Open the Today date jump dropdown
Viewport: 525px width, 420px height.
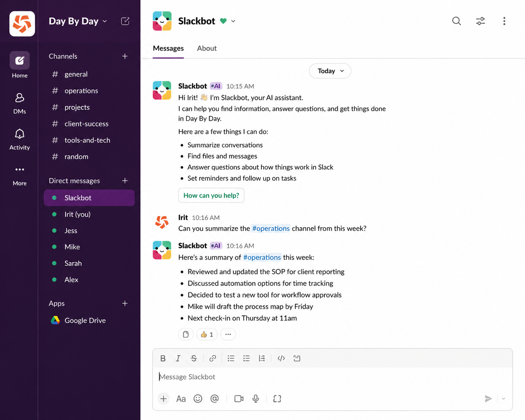pos(330,71)
